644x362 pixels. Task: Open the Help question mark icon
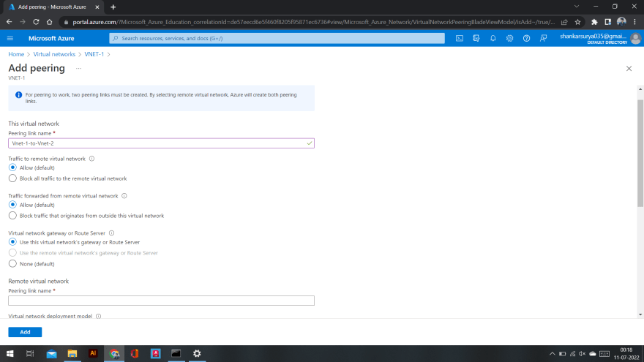526,38
